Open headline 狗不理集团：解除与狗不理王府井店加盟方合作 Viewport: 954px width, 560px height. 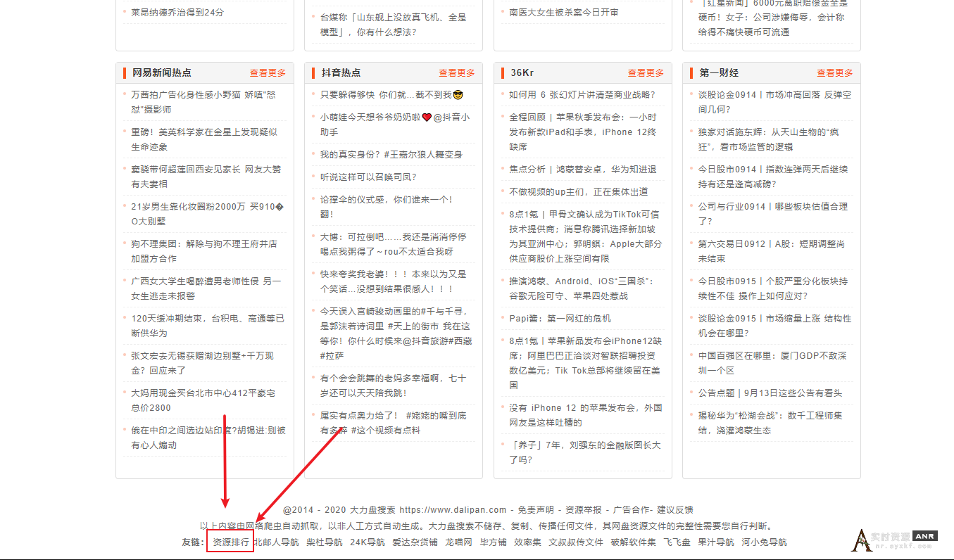click(205, 251)
